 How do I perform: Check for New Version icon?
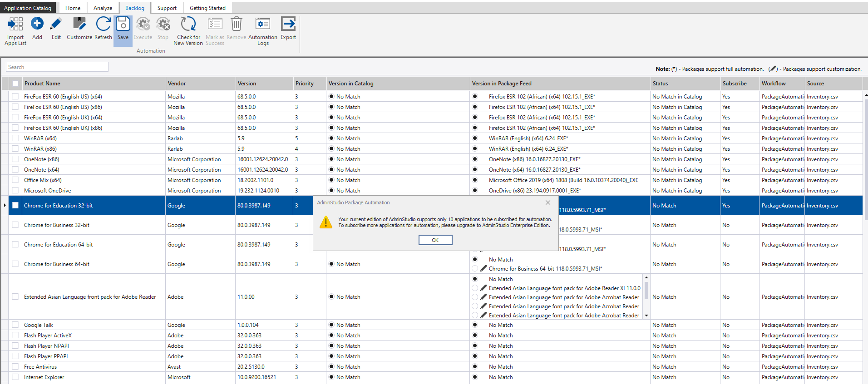188,24
